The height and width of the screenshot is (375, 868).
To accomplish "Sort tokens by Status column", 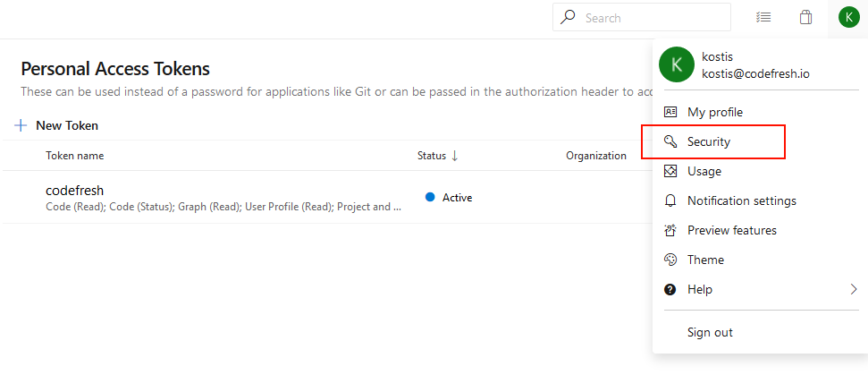I will (437, 156).
